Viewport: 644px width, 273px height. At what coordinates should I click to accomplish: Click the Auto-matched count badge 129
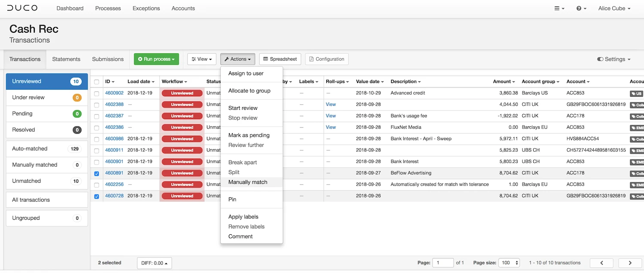pos(75,149)
